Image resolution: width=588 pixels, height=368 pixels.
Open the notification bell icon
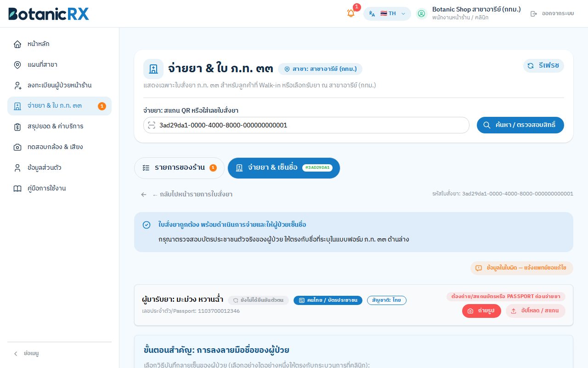click(351, 13)
